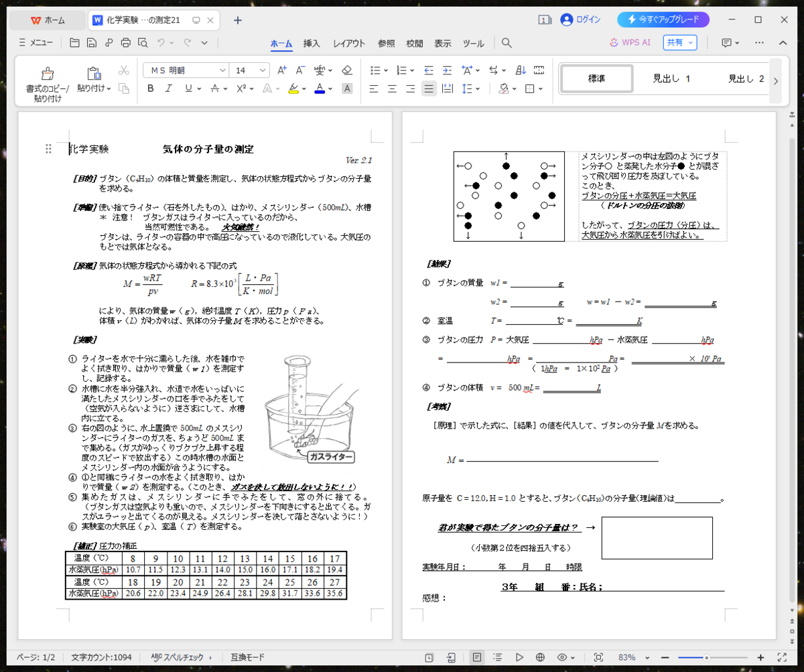Print the document with printer icon

[125, 43]
